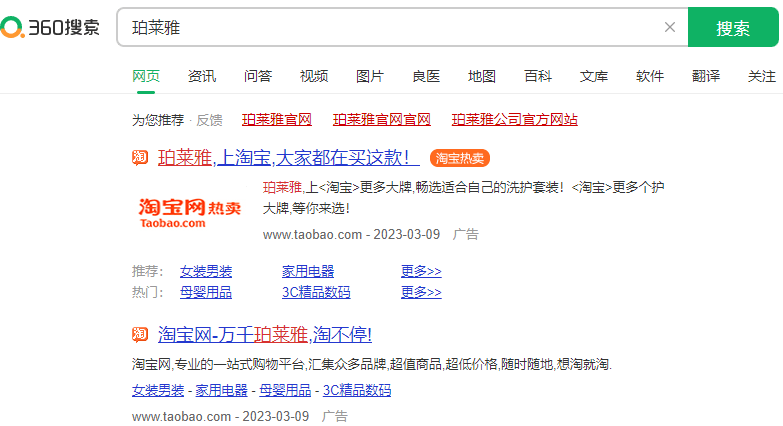Open 3C精品数码 in the 热门 row

click(316, 292)
